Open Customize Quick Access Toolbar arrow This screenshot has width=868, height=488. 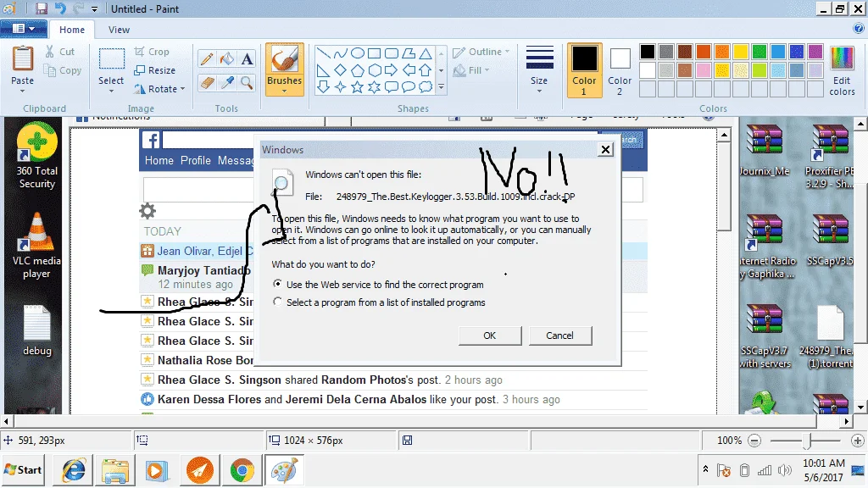[95, 9]
